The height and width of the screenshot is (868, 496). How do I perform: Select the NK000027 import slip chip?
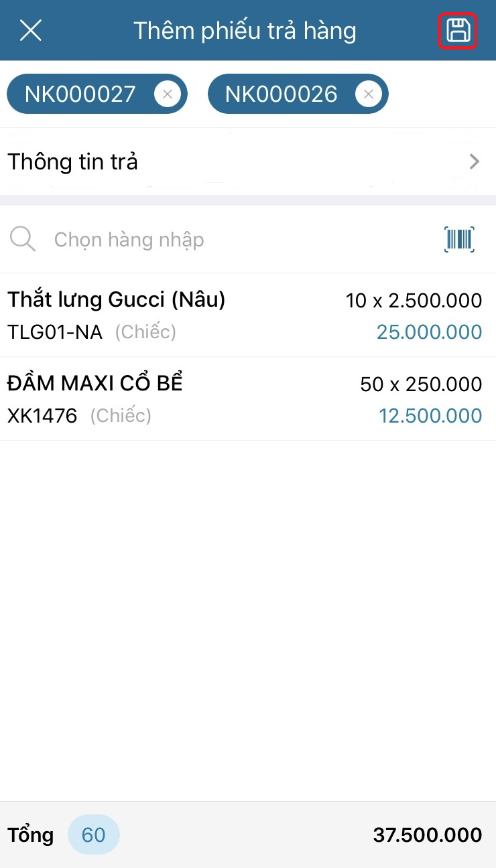coord(80,94)
